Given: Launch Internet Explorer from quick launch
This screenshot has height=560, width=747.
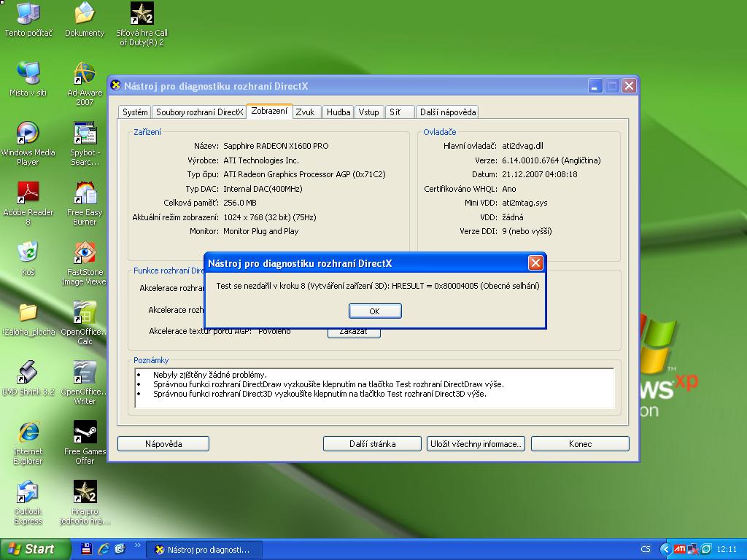Looking at the screenshot, I should click(x=104, y=549).
